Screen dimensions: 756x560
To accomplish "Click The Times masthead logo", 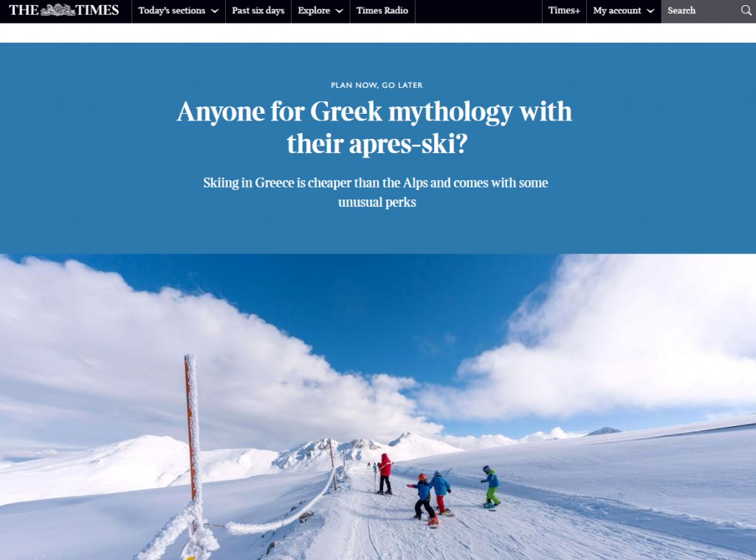I will 64,10.
